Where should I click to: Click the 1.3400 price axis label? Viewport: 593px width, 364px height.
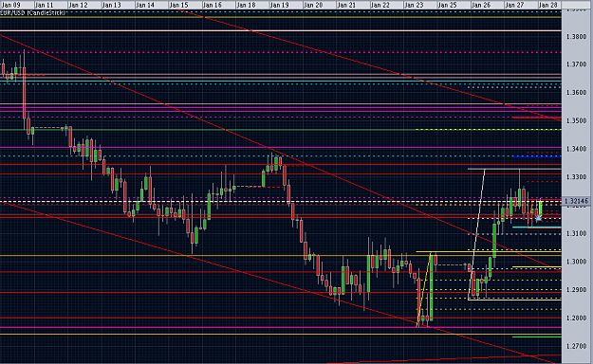pyautogui.click(x=577, y=149)
